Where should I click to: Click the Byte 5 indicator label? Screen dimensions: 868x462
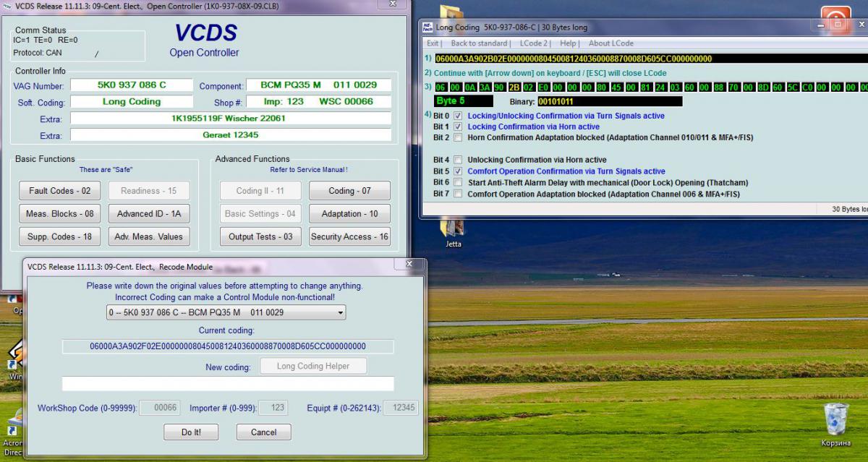[x=464, y=101]
